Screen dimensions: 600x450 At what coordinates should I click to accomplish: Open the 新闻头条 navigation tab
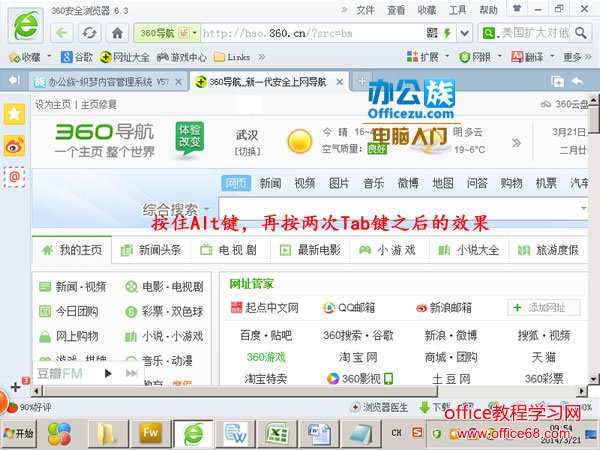point(151,250)
